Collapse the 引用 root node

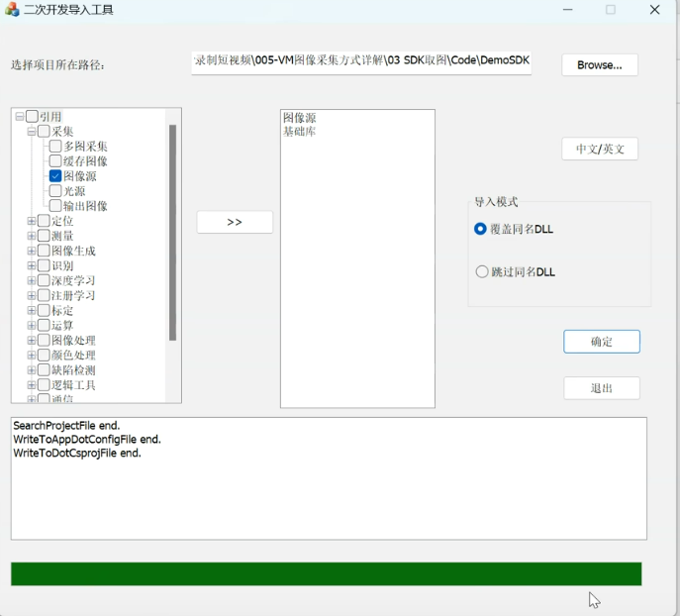coord(20,116)
